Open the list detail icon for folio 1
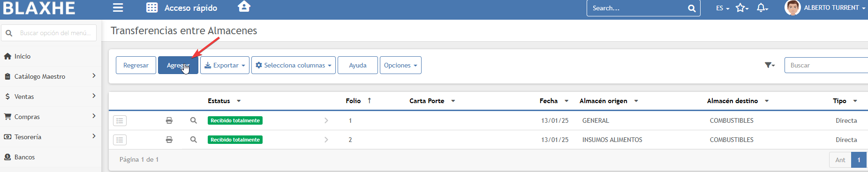868x172 pixels. coord(120,121)
